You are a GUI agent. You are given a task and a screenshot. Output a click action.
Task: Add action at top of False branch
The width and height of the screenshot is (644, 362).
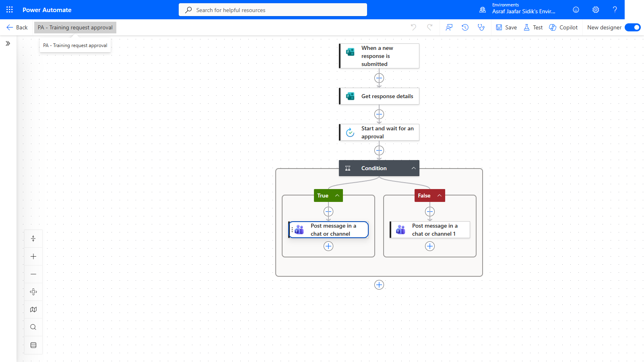pos(430,212)
